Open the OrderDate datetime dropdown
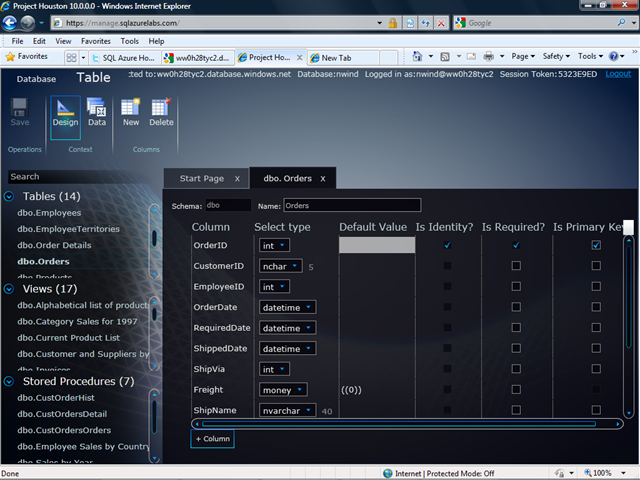Image resolution: width=640 pixels, height=480 pixels. click(x=287, y=307)
